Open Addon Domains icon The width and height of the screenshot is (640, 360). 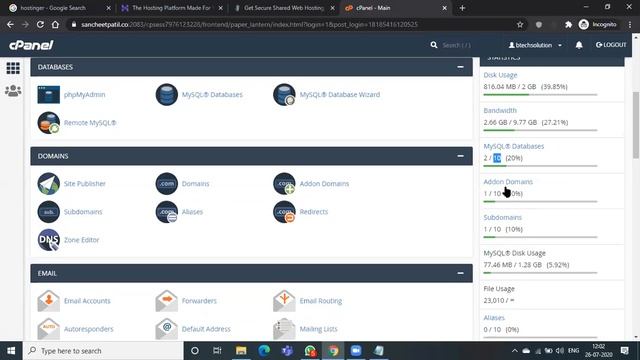(284, 184)
